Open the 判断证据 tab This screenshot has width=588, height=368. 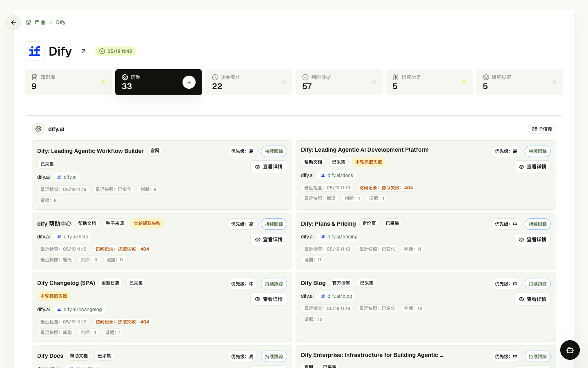(339, 82)
